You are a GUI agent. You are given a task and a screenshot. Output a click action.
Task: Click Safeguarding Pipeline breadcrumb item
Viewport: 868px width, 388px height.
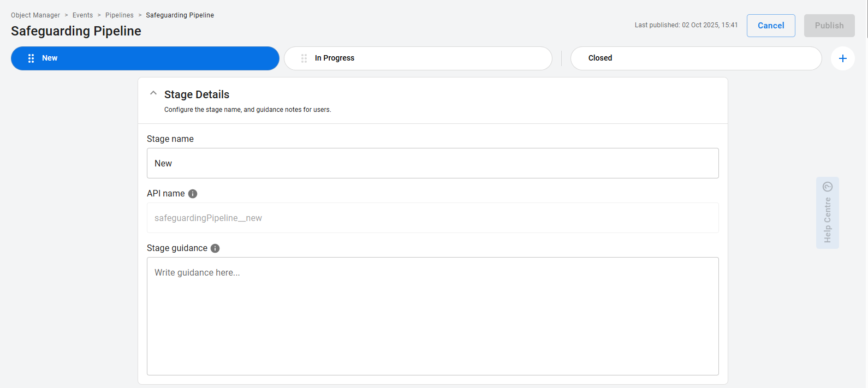coord(180,15)
